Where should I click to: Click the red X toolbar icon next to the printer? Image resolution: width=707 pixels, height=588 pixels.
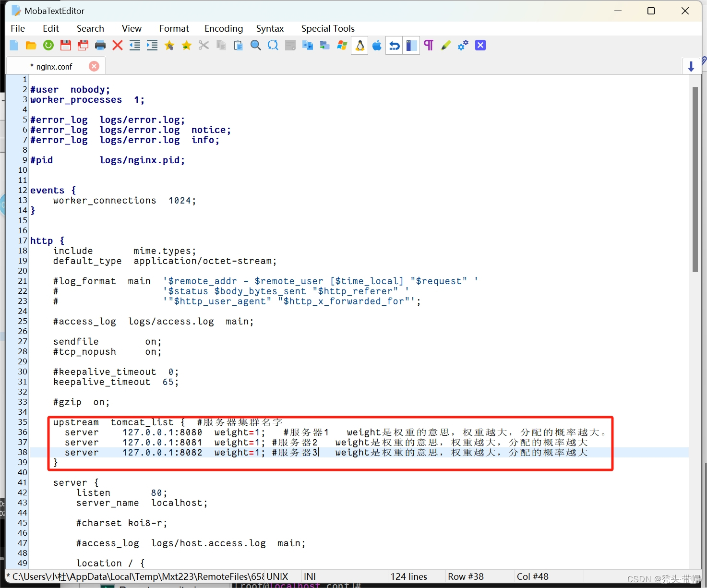pos(118,46)
